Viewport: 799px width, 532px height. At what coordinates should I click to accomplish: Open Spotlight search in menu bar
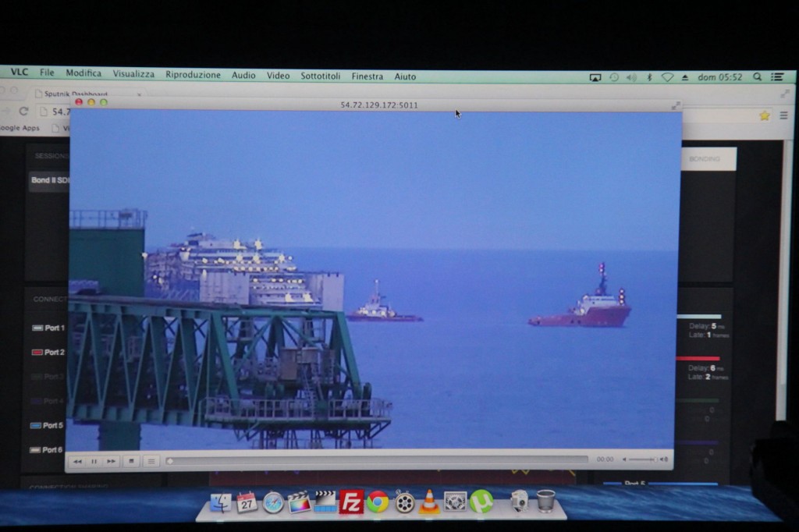(x=757, y=77)
